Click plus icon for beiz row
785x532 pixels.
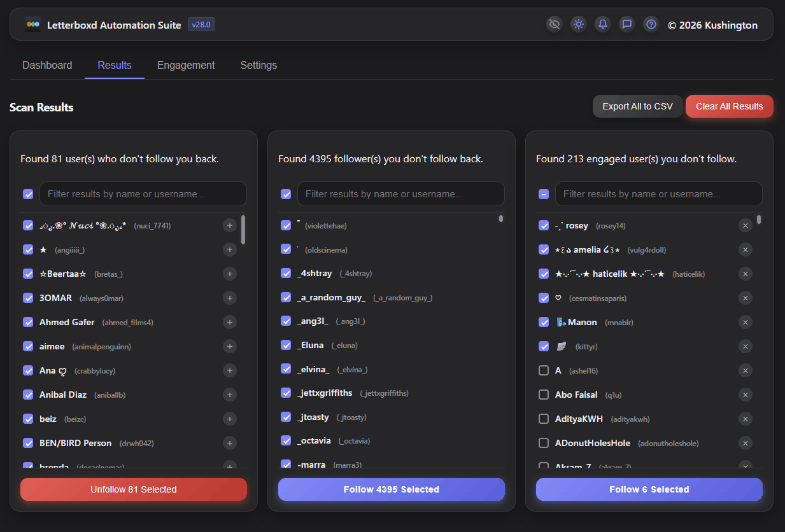pyautogui.click(x=230, y=419)
